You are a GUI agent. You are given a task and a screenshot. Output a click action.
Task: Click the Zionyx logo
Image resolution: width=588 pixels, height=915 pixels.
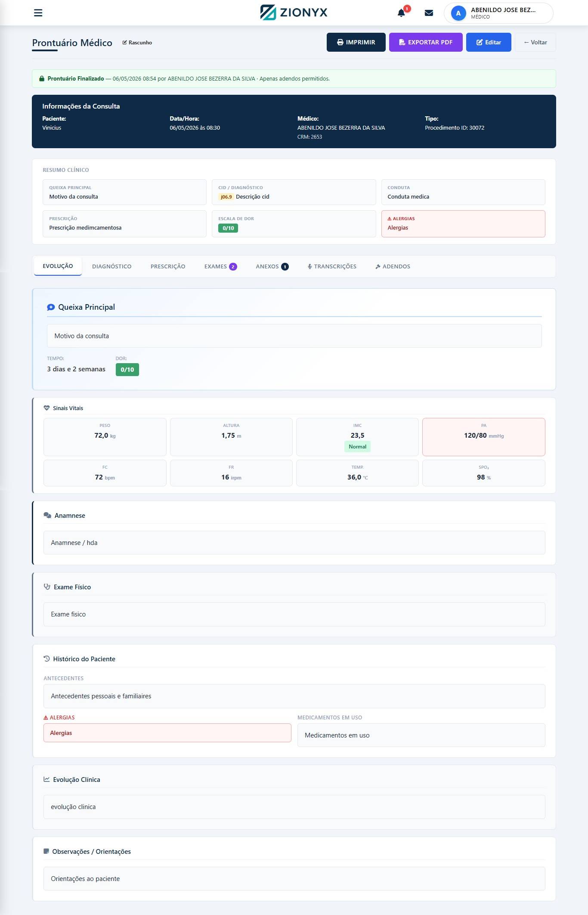(294, 12)
